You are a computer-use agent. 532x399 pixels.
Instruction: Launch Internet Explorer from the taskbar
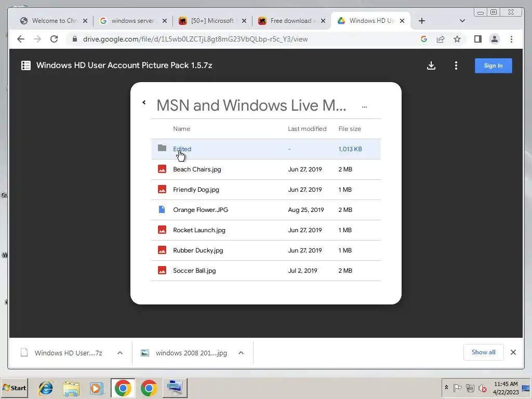point(46,388)
